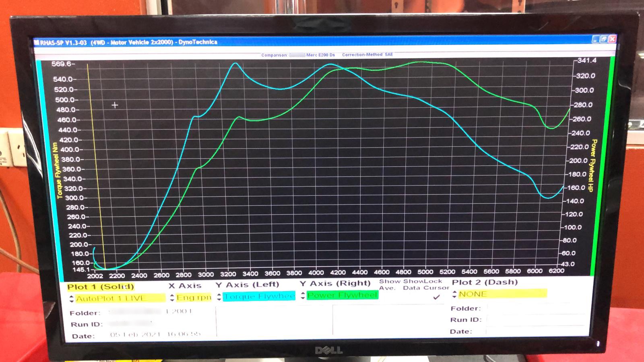Select the yellow NONE Plot 2 field

502,294
